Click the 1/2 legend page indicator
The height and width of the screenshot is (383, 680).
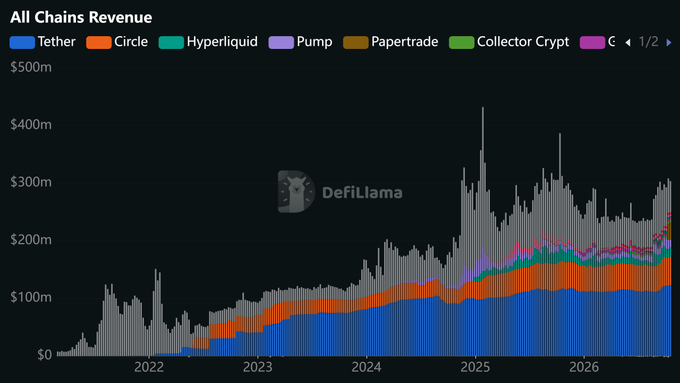coord(648,42)
